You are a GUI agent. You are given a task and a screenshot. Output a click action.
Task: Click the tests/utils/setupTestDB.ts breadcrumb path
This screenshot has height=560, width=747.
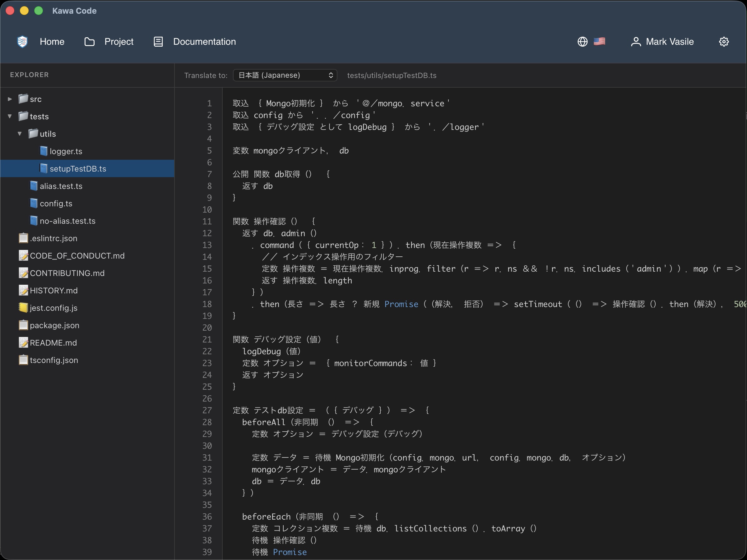392,75
